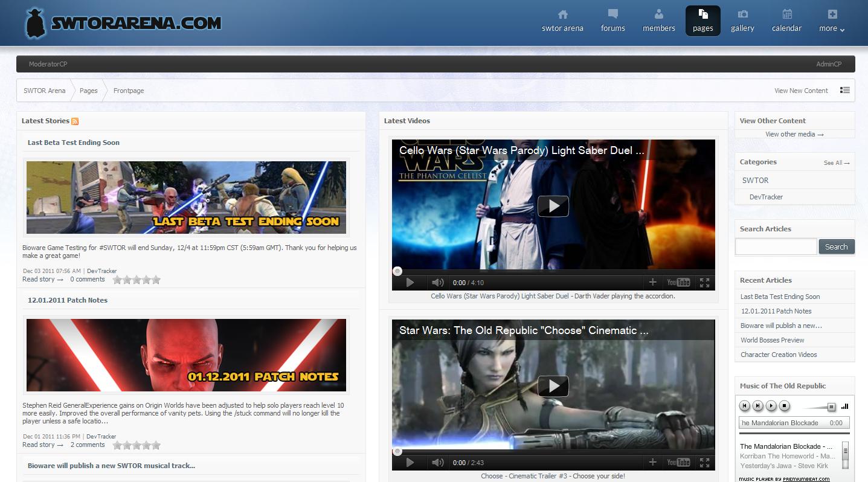Rate Last Beta Test story five stars

click(x=156, y=280)
